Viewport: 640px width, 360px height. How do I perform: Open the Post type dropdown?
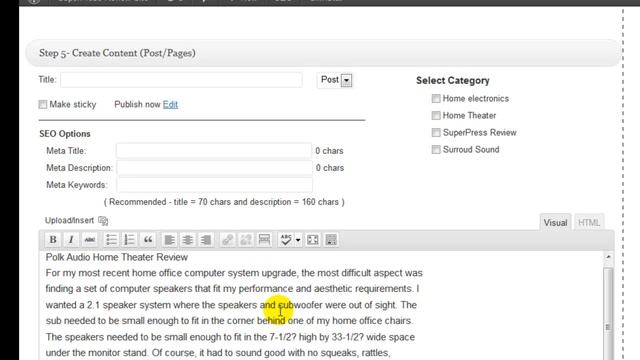pyautogui.click(x=335, y=80)
